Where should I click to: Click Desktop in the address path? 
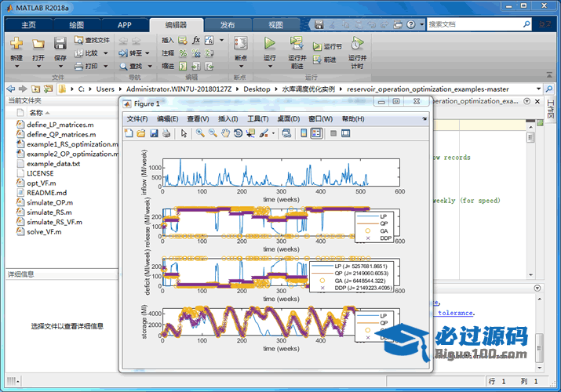257,89
